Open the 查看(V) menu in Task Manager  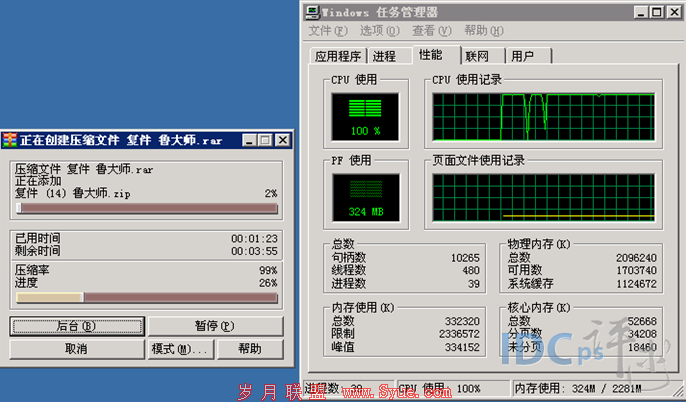point(432,31)
